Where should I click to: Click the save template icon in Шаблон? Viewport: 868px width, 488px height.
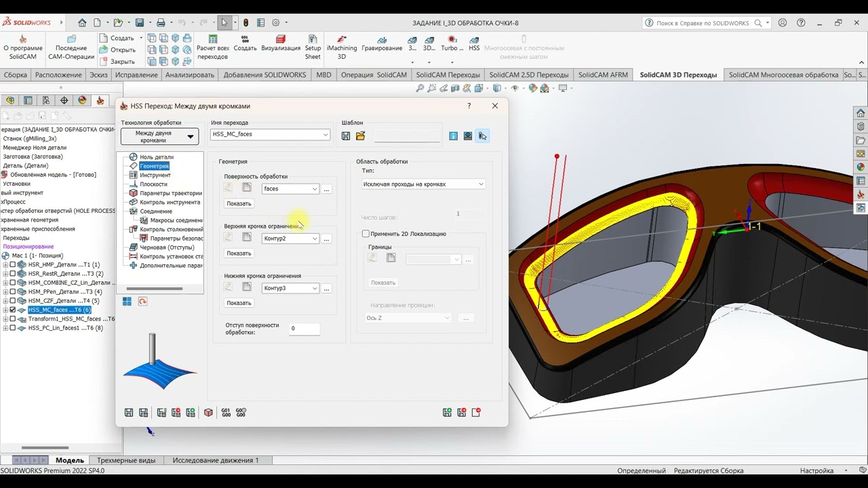click(x=346, y=136)
